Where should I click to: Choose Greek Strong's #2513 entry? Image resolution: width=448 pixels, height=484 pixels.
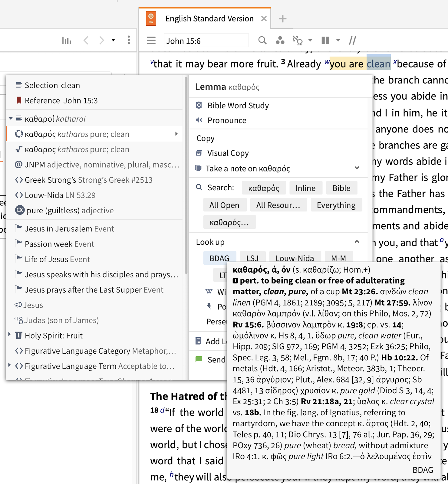coord(94,180)
